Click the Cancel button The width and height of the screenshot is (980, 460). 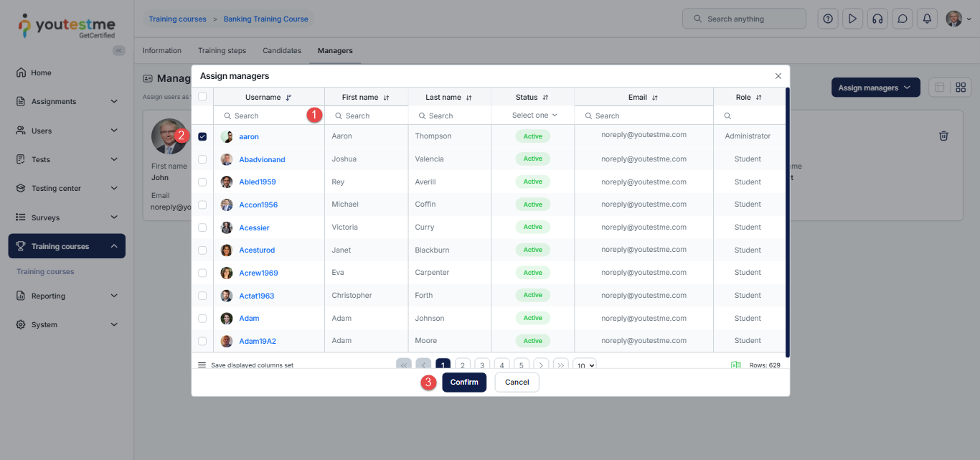(517, 382)
